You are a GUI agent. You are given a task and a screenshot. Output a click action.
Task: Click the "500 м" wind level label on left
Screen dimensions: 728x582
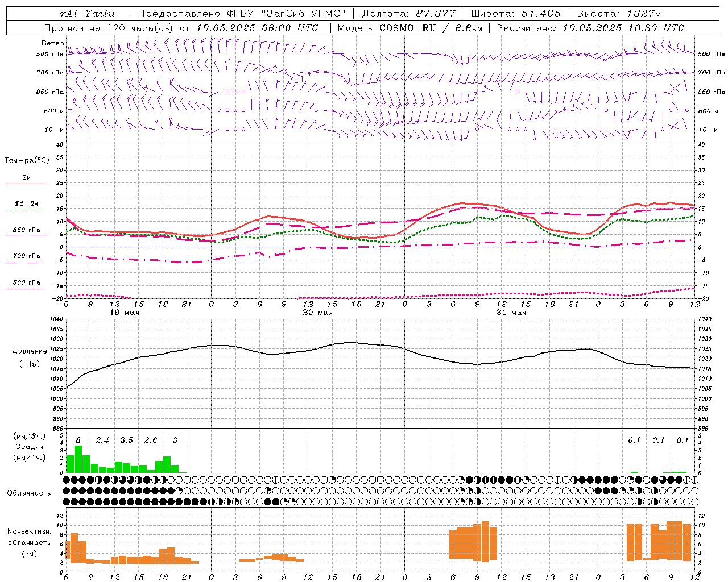tap(54, 111)
